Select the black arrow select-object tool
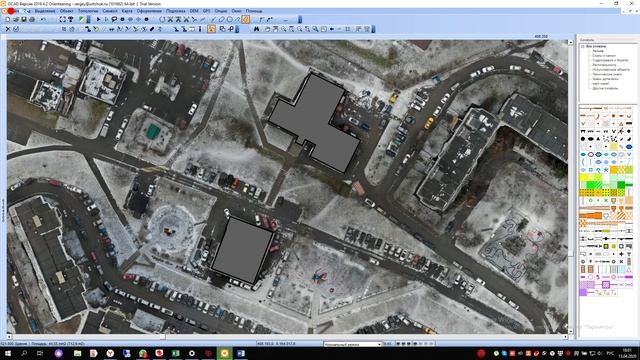The width and height of the screenshot is (640, 360). pyautogui.click(x=98, y=19)
